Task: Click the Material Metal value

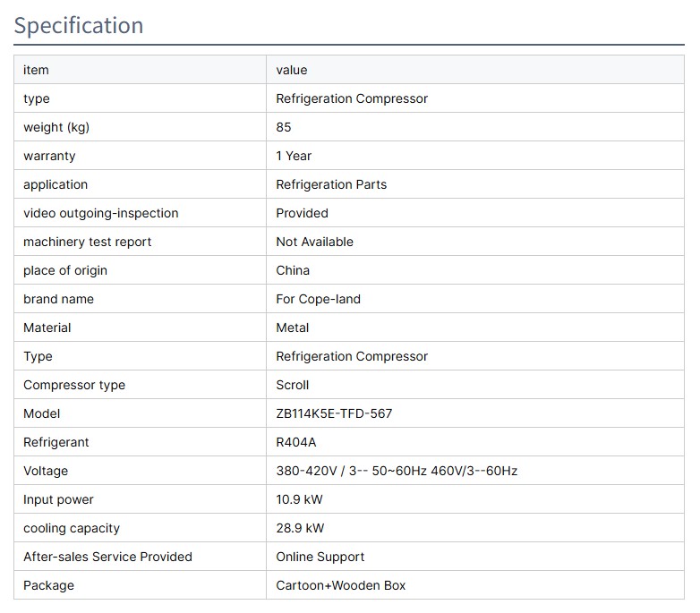Action: tap(293, 328)
